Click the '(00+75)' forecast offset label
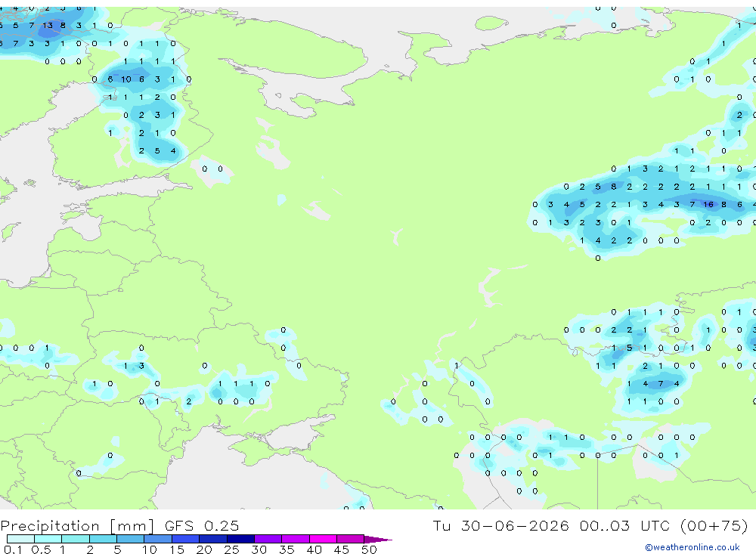The image size is (756, 554). coord(714,525)
